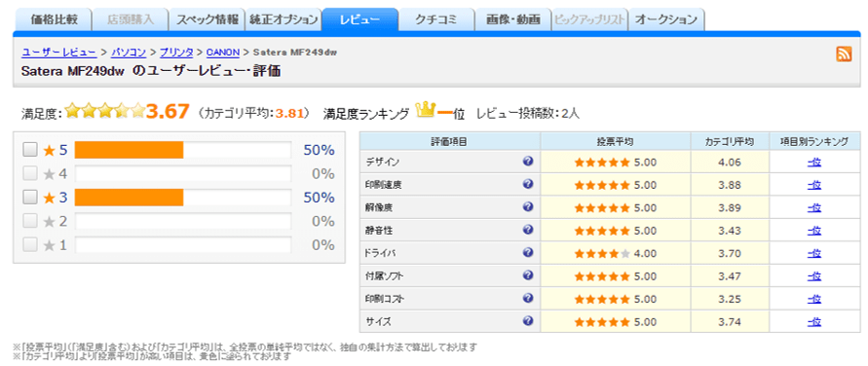Image resolution: width=868 pixels, height=366 pixels.
Task: Open ドライバ ranking 一位 link
Action: 814,254
